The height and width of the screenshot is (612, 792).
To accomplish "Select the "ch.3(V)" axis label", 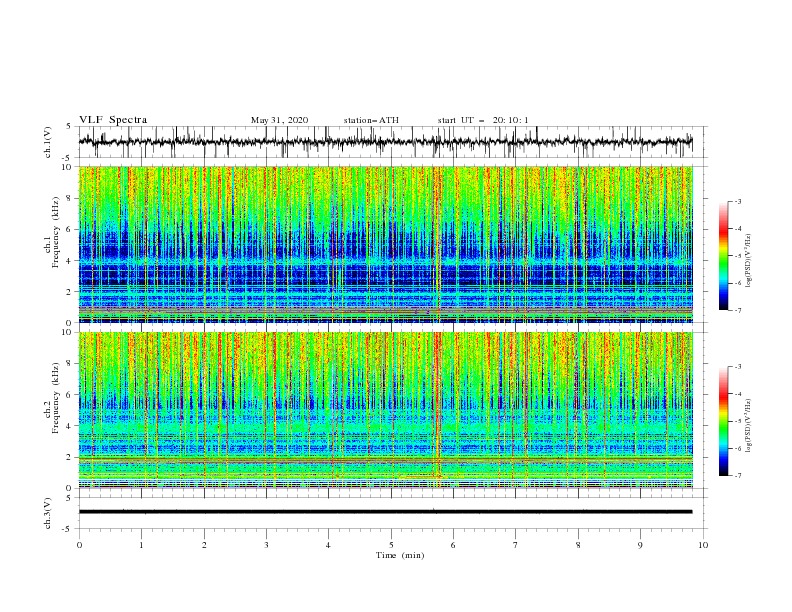I will [48, 513].
